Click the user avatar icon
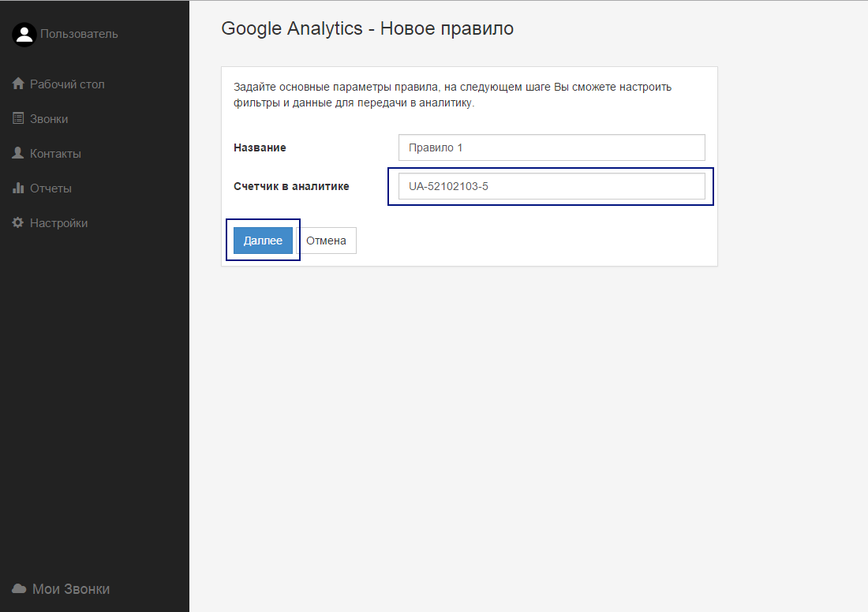 pyautogui.click(x=24, y=35)
